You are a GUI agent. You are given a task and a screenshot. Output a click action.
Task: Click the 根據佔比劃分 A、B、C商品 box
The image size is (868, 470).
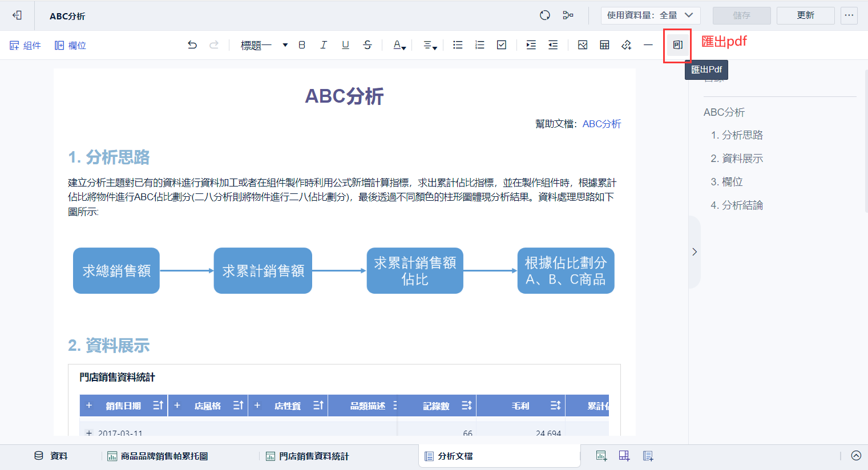[566, 270]
